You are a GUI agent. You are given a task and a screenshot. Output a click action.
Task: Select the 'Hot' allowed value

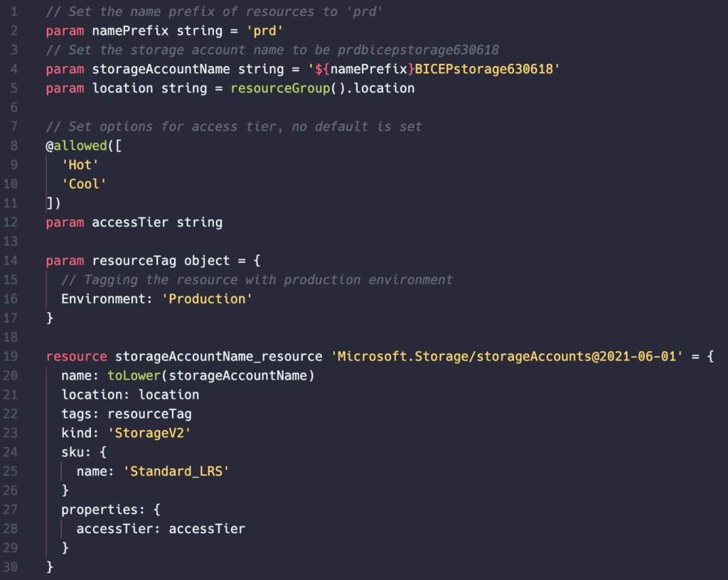coord(80,165)
